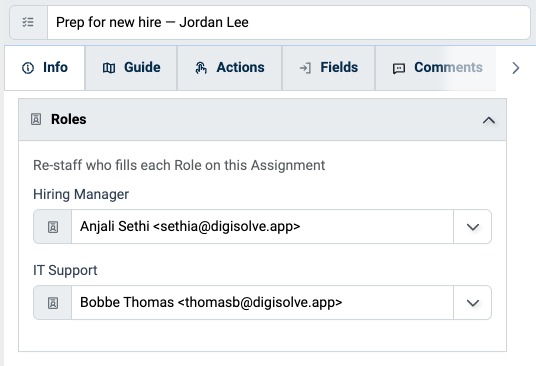This screenshot has width=536, height=366.
Task: Click the 'IT Support' label
Action: click(x=65, y=270)
